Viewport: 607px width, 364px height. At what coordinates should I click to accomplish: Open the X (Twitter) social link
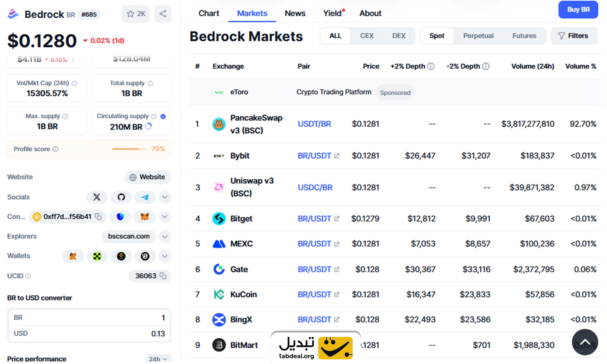(97, 197)
